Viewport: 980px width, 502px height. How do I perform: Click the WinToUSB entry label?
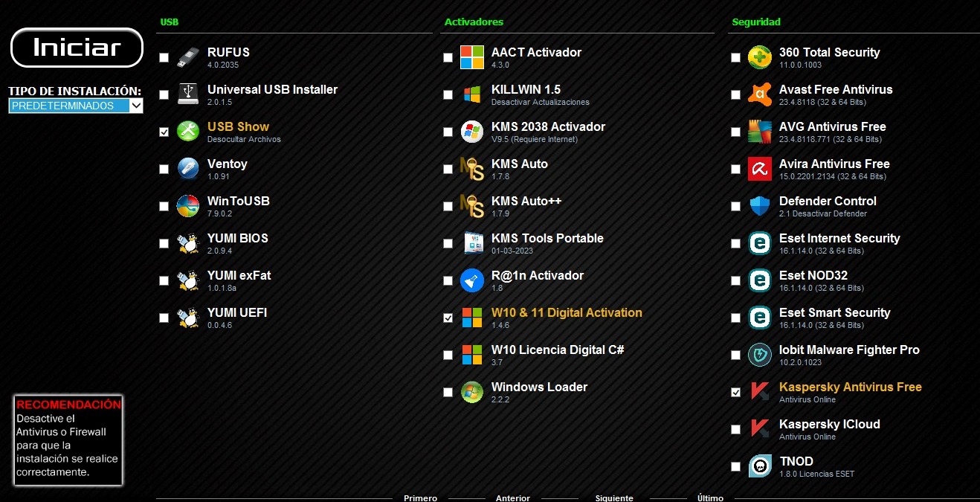point(238,201)
